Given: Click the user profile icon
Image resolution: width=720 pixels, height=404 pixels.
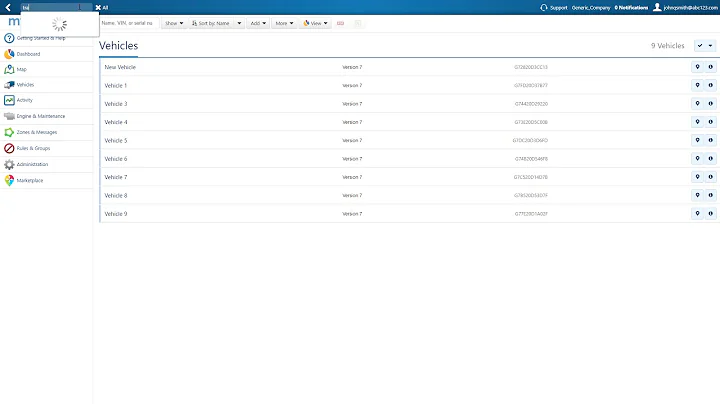Looking at the screenshot, I should [x=657, y=7].
